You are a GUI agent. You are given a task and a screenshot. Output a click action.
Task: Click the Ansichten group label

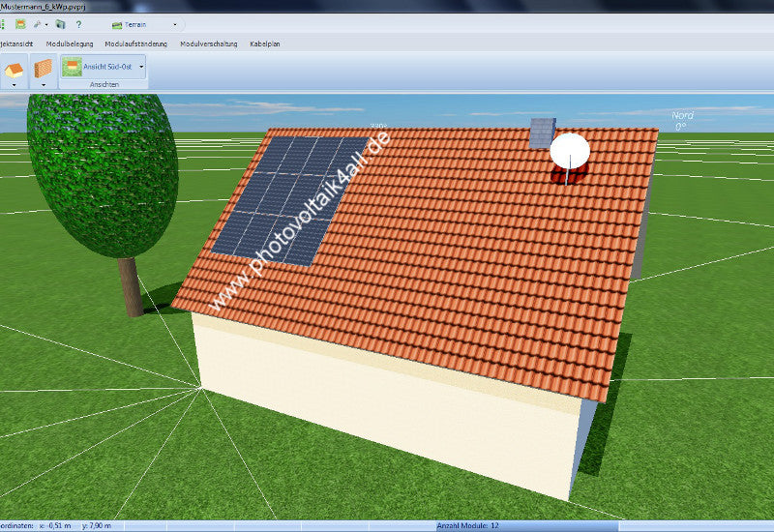pos(104,85)
